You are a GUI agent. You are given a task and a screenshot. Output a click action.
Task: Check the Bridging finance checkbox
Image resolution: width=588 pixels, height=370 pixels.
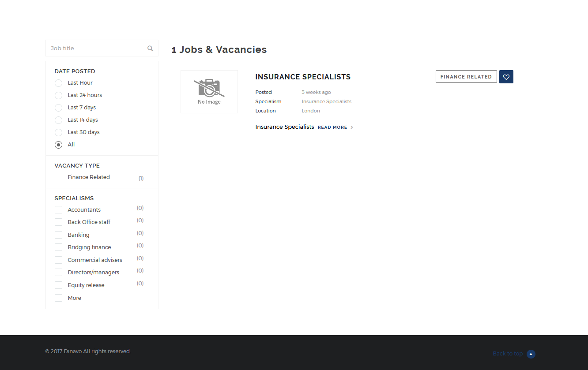(x=58, y=247)
